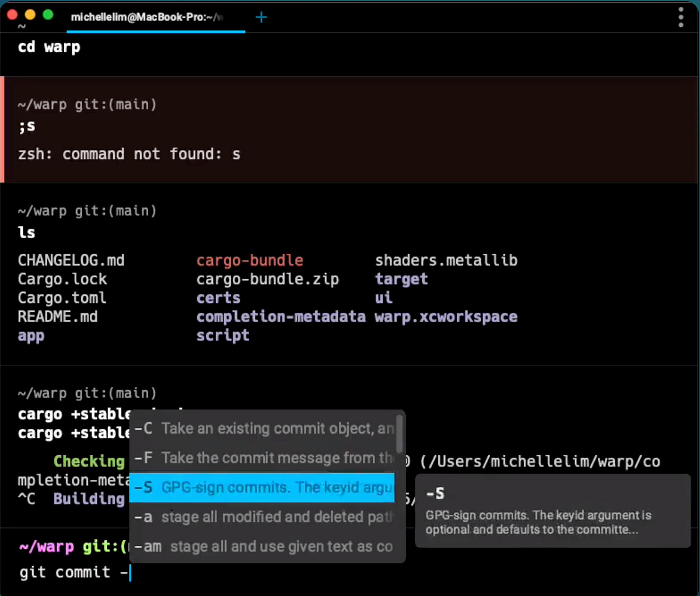Click the target folder in ls output
This screenshot has width=700, height=596.
[401, 279]
